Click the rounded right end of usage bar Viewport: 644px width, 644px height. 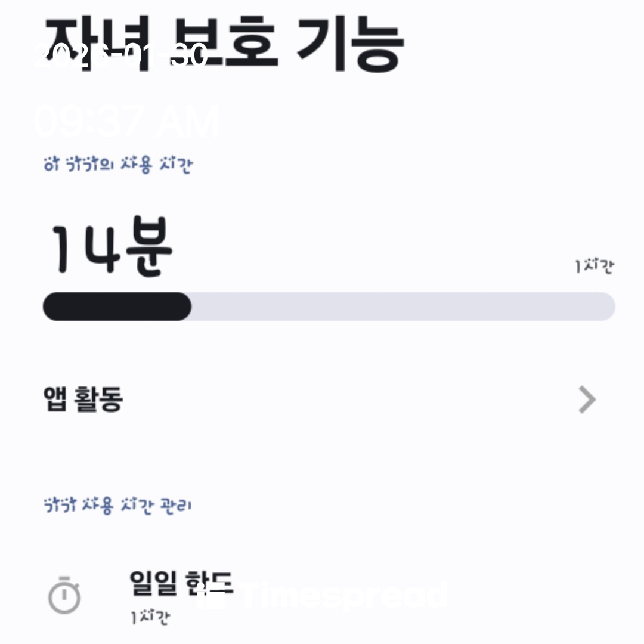pos(605,306)
